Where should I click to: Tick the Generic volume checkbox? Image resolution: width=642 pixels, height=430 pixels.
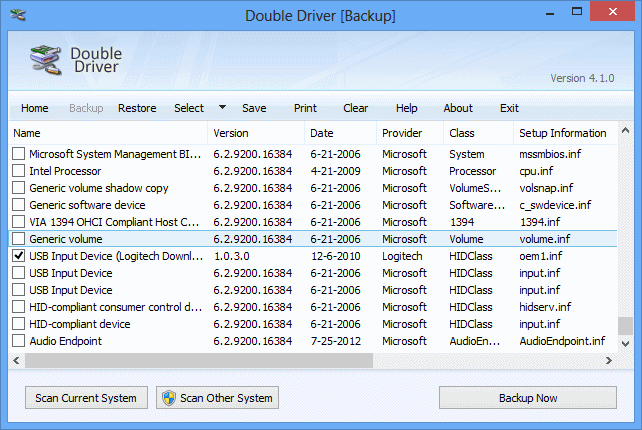(x=18, y=239)
